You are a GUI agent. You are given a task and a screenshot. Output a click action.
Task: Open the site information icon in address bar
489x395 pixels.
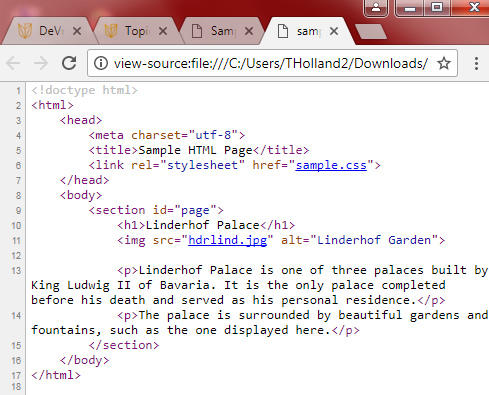tap(101, 63)
